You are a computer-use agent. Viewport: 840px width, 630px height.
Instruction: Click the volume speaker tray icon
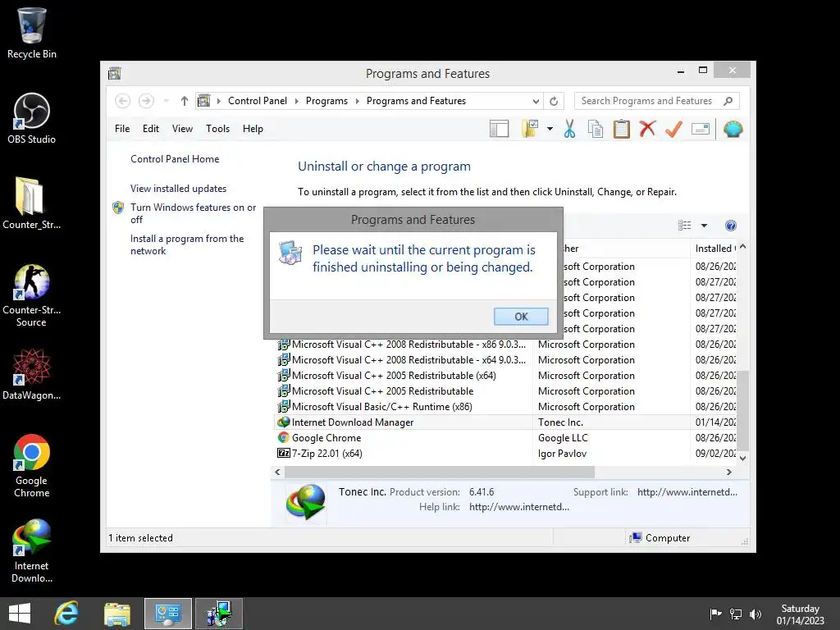756,614
